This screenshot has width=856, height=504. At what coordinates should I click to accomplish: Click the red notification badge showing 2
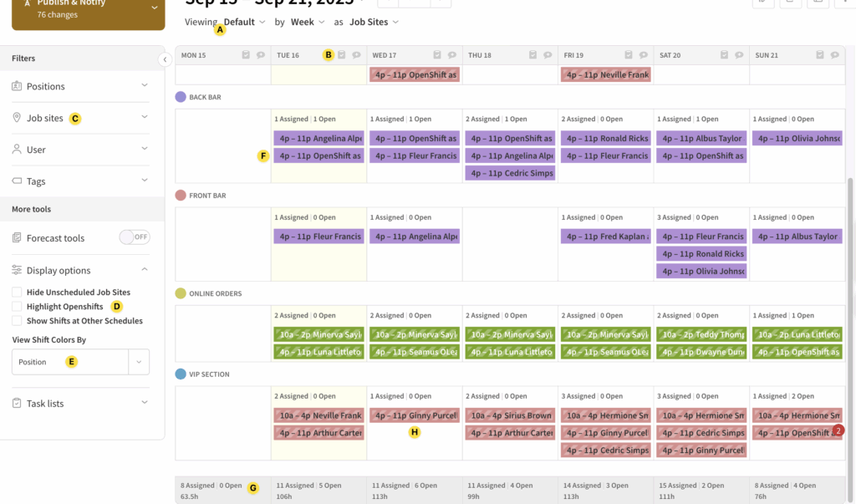pos(839,430)
